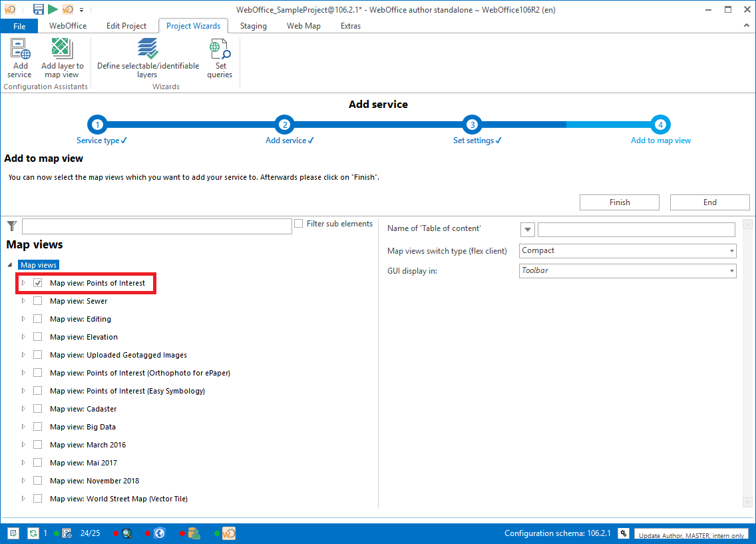This screenshot has width=756, height=544.
Task: Launch the Define selectable/identifiable layers wizard
Action: click(147, 50)
